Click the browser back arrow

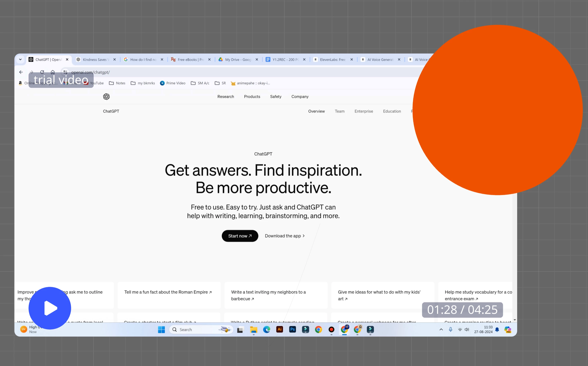click(x=21, y=72)
